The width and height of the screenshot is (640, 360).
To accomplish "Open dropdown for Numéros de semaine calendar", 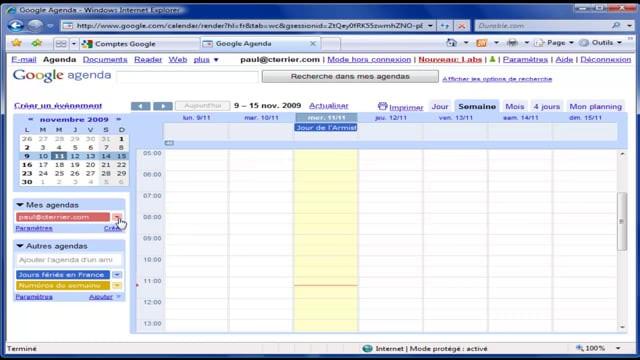I will click(117, 285).
